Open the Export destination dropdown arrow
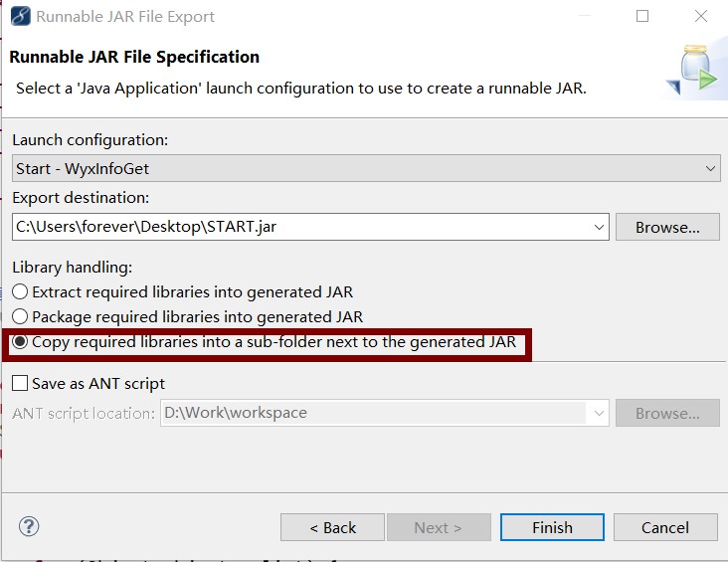 tap(599, 227)
